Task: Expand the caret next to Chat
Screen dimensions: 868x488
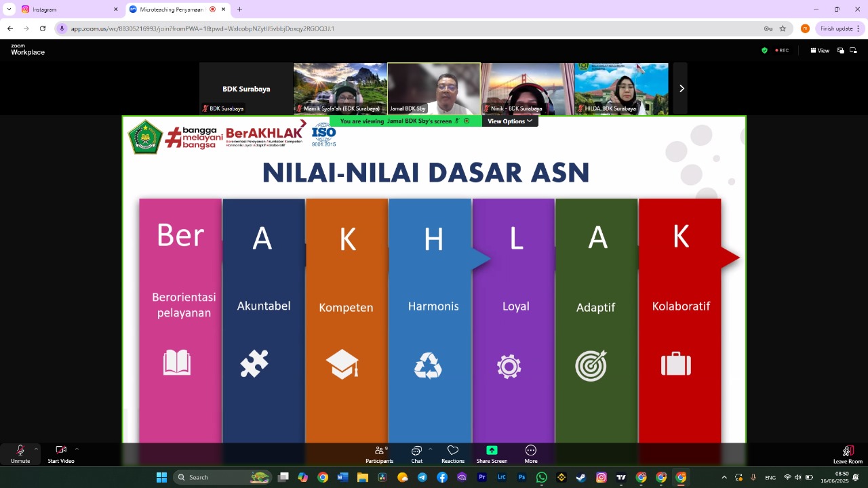Action: pos(430,449)
